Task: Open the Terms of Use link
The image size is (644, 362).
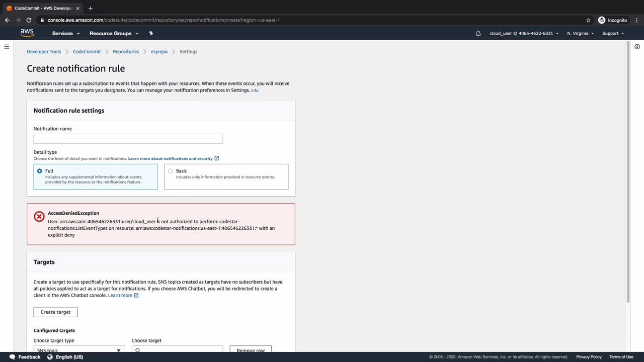Action: (621, 357)
